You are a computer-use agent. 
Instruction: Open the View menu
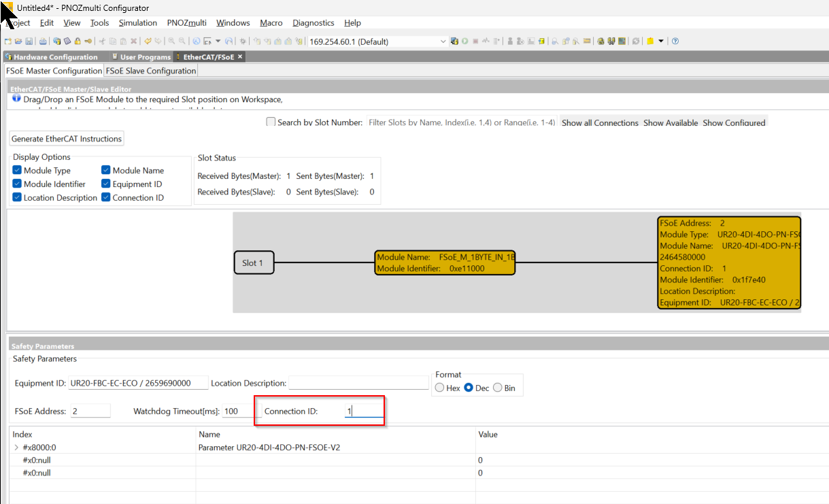point(72,23)
